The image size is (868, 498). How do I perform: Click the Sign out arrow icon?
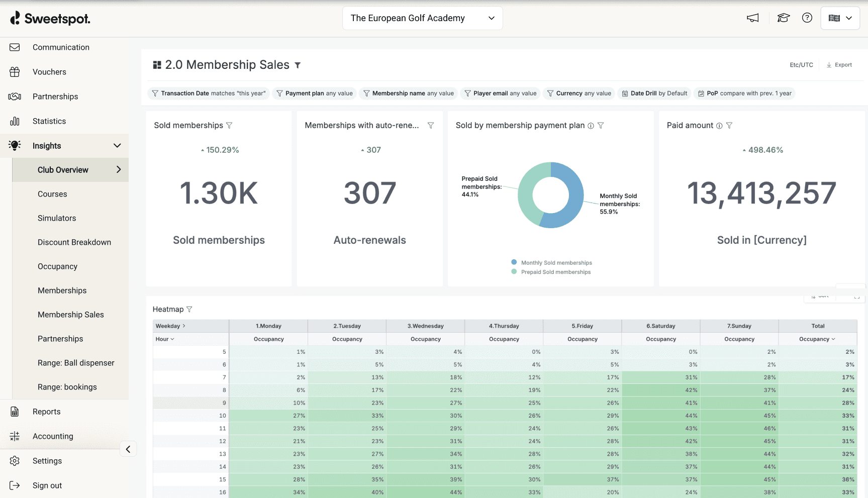coord(15,485)
